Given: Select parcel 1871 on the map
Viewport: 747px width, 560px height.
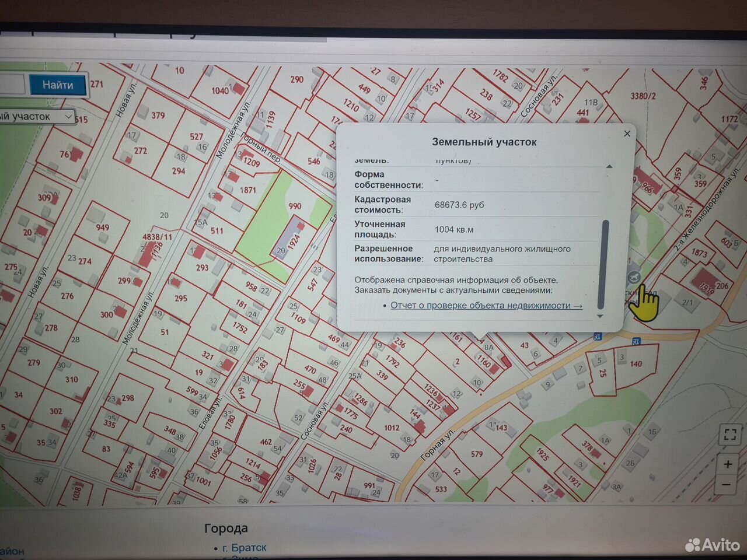Looking at the screenshot, I should (248, 190).
